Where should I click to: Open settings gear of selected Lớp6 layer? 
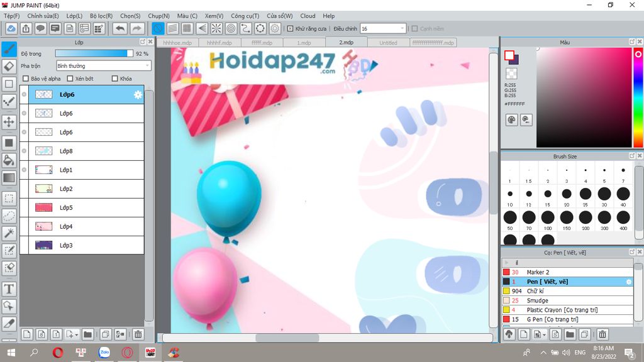tap(138, 95)
